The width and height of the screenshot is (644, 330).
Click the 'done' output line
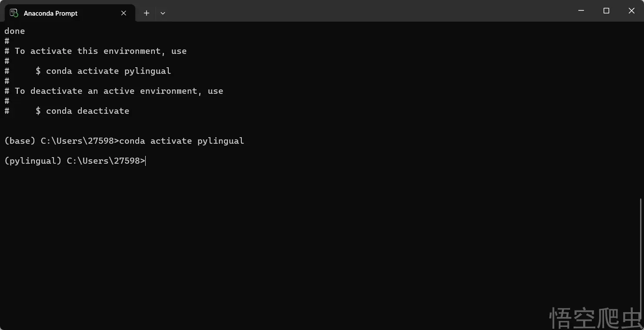(x=14, y=31)
